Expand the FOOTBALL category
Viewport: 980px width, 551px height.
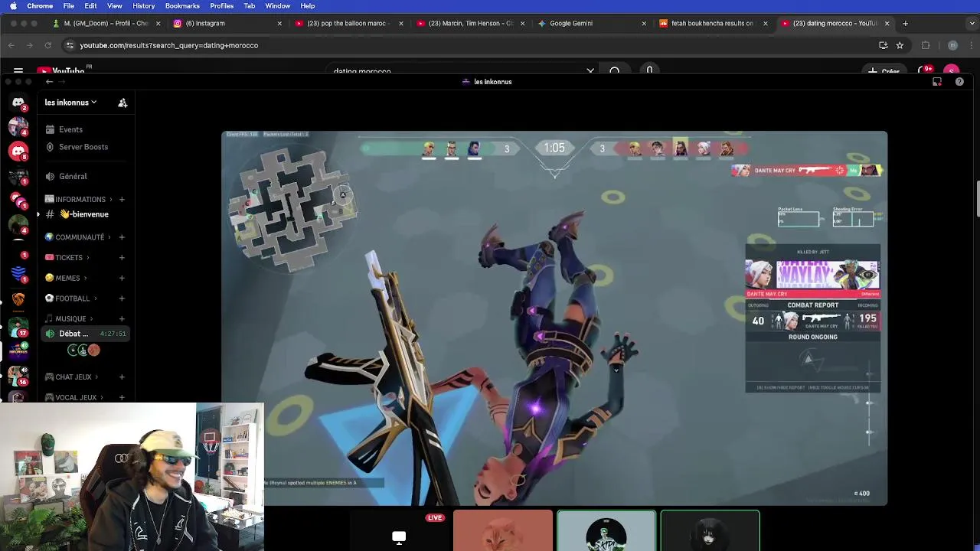pos(71,298)
